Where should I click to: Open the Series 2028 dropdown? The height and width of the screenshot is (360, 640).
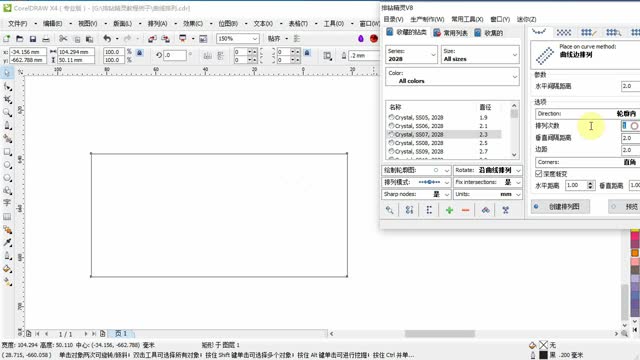tap(411, 55)
